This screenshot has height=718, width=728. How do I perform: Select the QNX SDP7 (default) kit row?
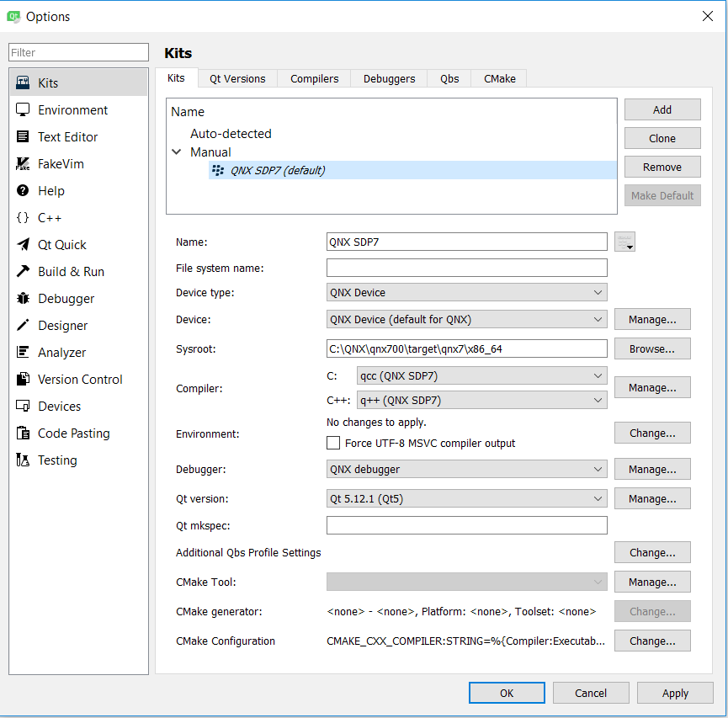coord(412,170)
